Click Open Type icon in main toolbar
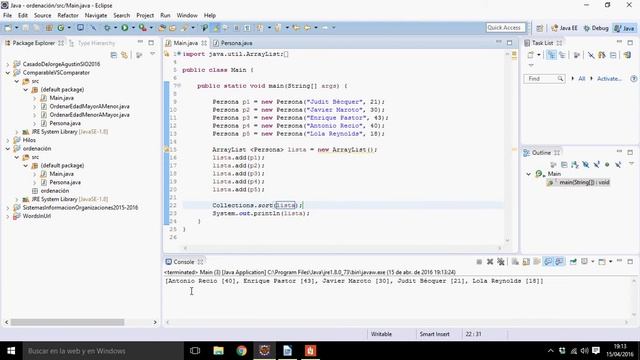The width and height of the screenshot is (640, 360). click(162, 28)
